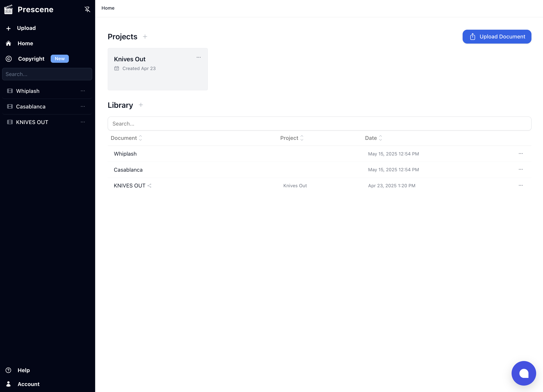Click the film icon beside Casablanca
This screenshot has width=543, height=392.
[x=10, y=106]
